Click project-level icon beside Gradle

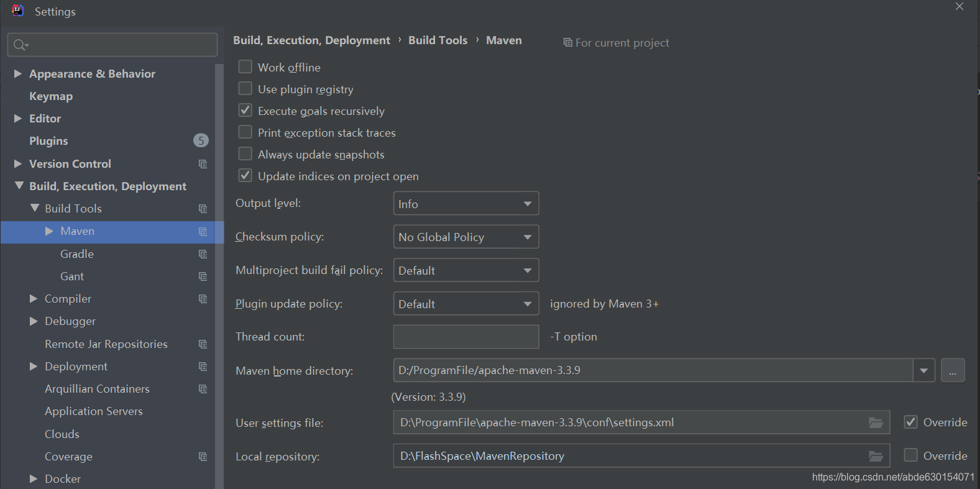coord(203,254)
